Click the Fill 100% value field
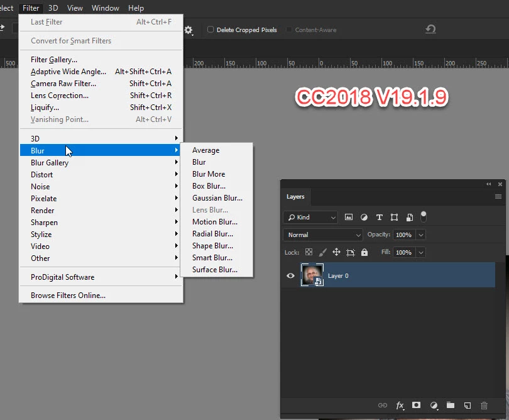 click(404, 252)
